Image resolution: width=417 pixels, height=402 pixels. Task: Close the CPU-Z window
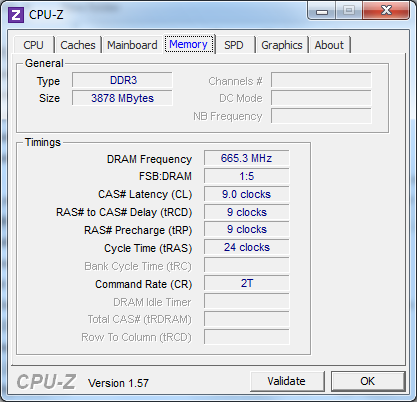(386, 10)
